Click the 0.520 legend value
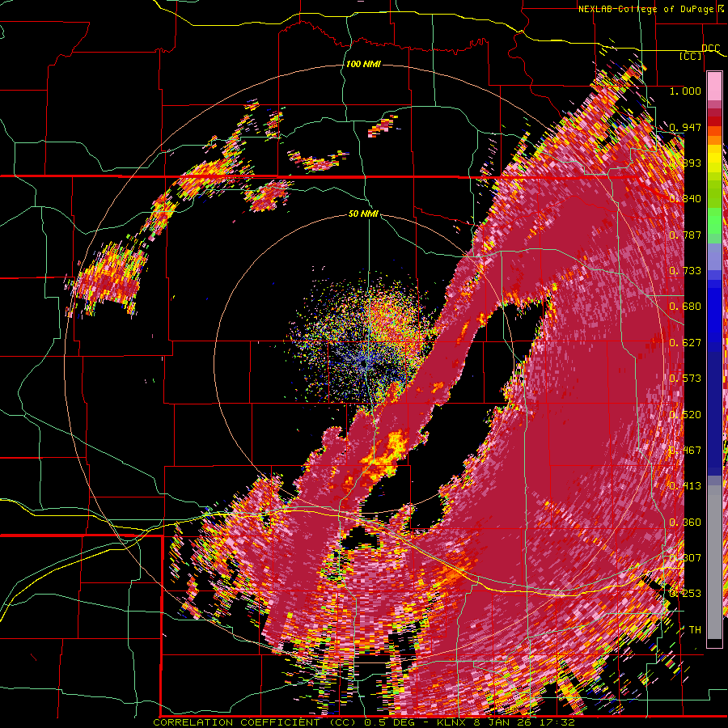 point(685,415)
